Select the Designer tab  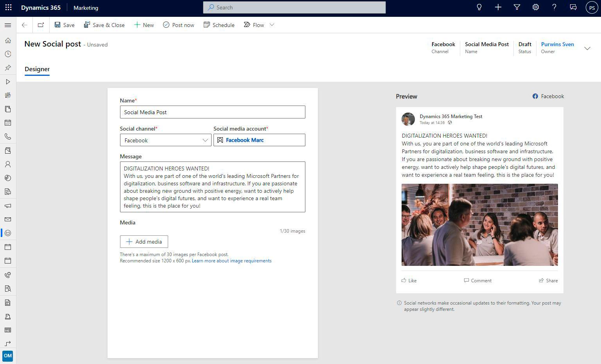37,69
